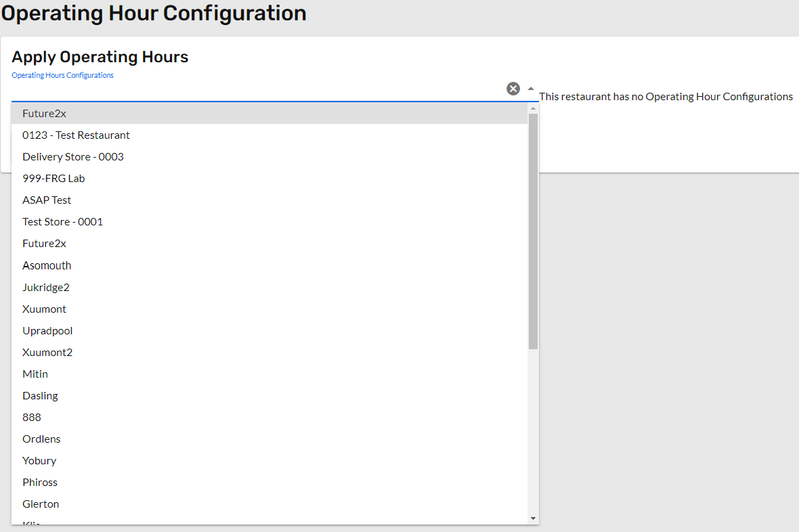Select Upradpool in dropdown
Viewport: 799px width, 532px height.
269,331
